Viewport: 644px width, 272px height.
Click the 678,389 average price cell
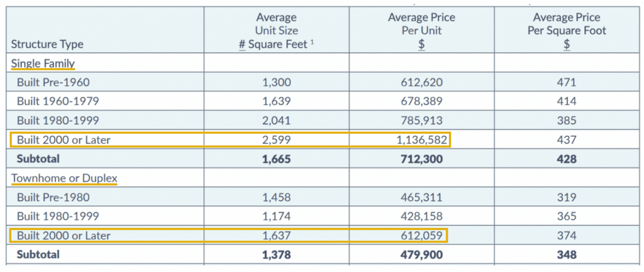coord(423,101)
